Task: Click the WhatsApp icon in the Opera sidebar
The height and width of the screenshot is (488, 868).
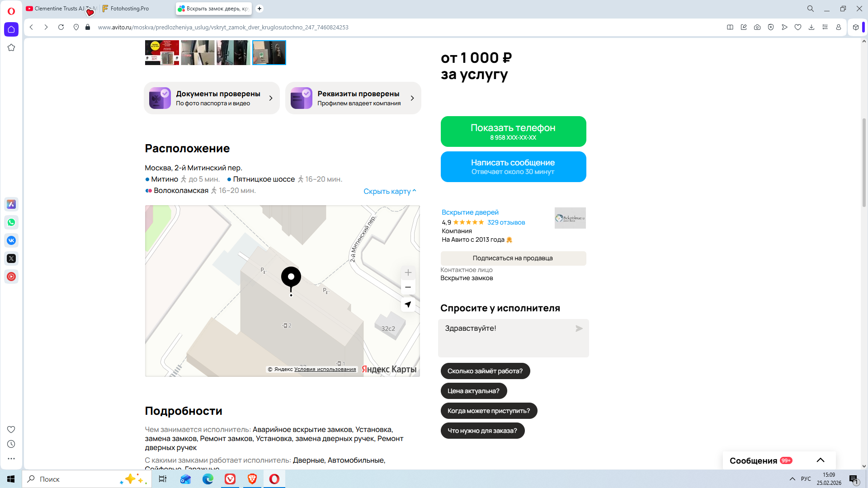Action: click(x=11, y=222)
